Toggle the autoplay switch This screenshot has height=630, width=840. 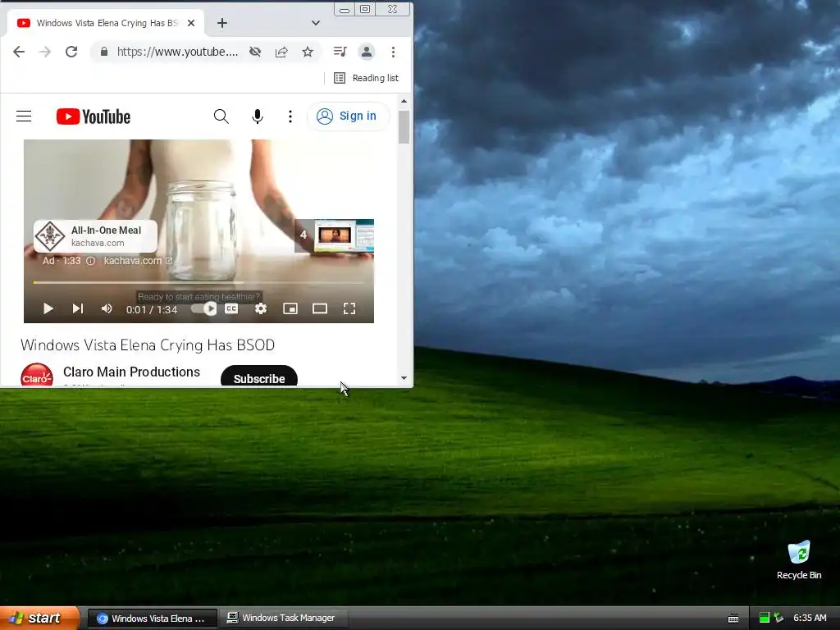click(x=204, y=308)
